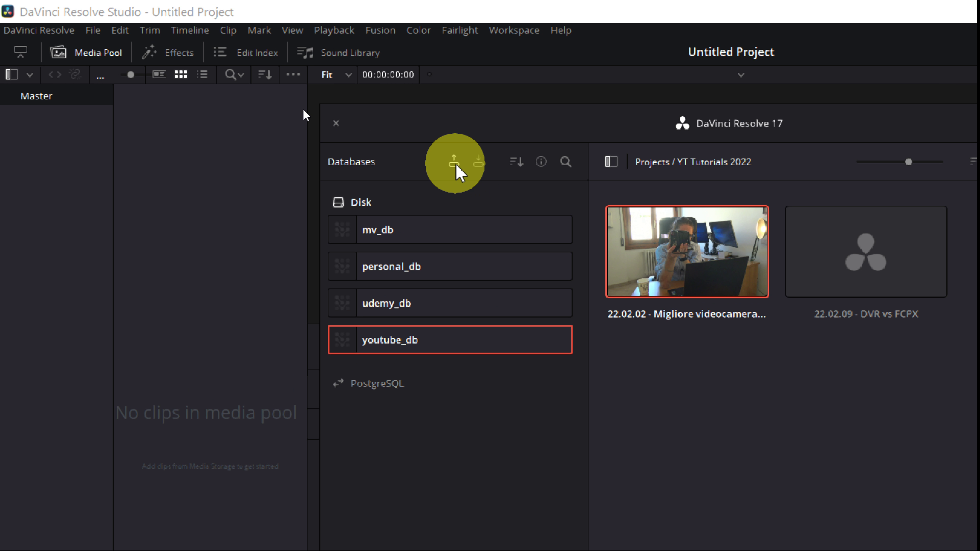
Task: Open the Clip menu
Action: (x=228, y=30)
